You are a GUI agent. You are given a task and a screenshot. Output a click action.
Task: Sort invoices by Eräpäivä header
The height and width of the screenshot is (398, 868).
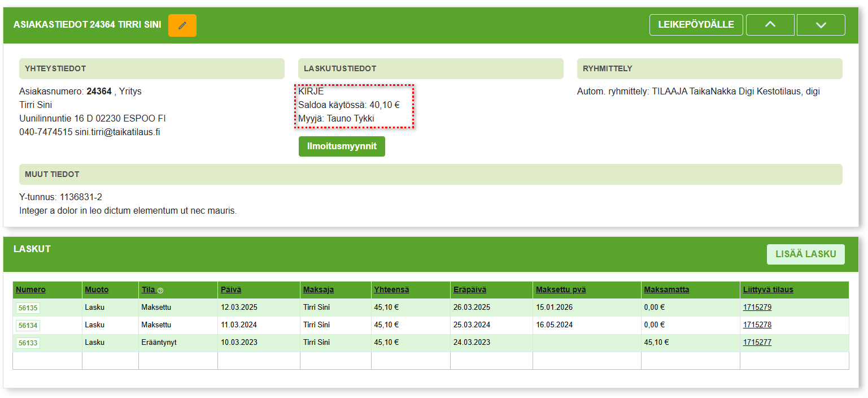tap(469, 290)
